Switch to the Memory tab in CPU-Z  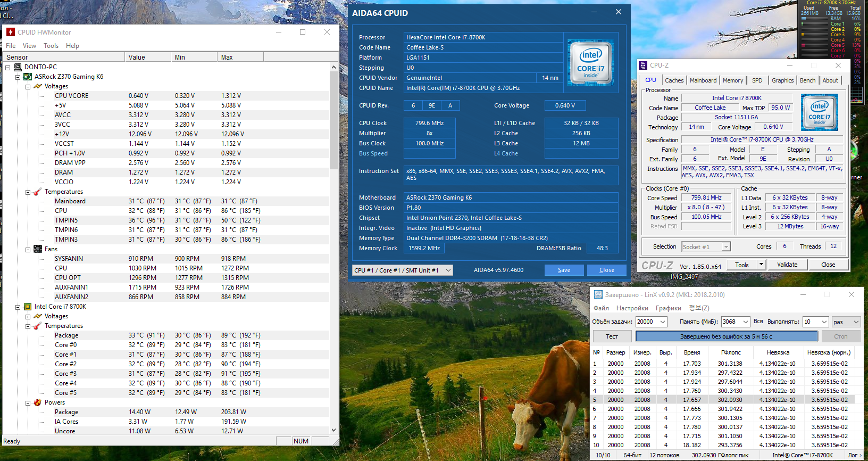733,80
